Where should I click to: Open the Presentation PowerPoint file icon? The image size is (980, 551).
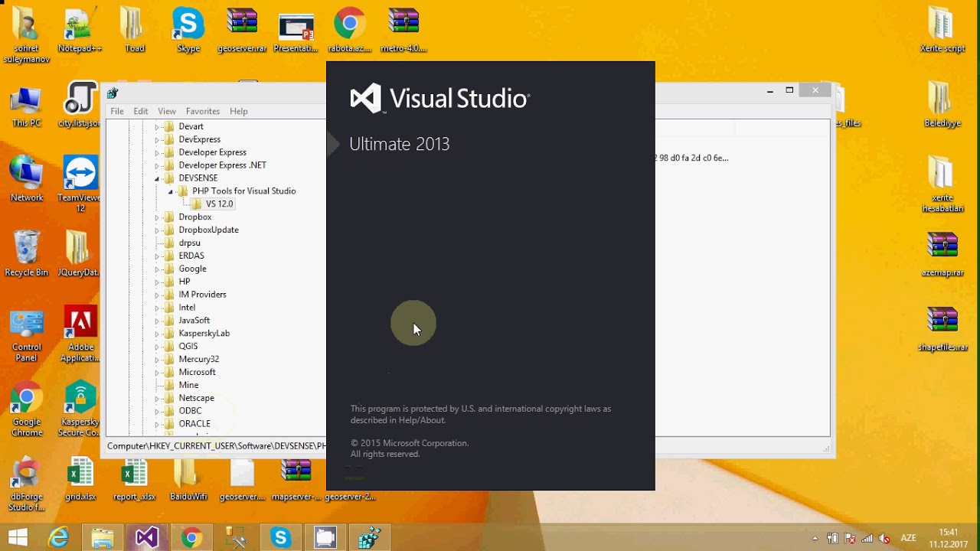coord(296,31)
